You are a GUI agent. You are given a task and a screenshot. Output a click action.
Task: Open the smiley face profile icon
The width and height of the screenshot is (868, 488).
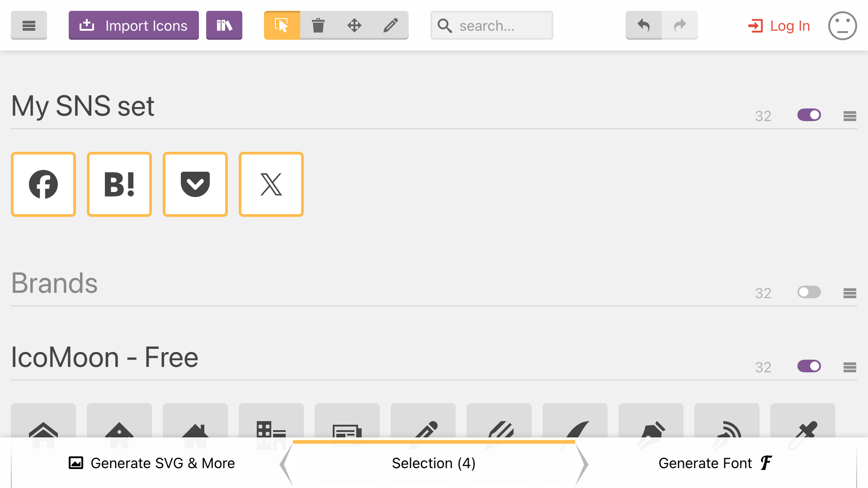click(842, 26)
